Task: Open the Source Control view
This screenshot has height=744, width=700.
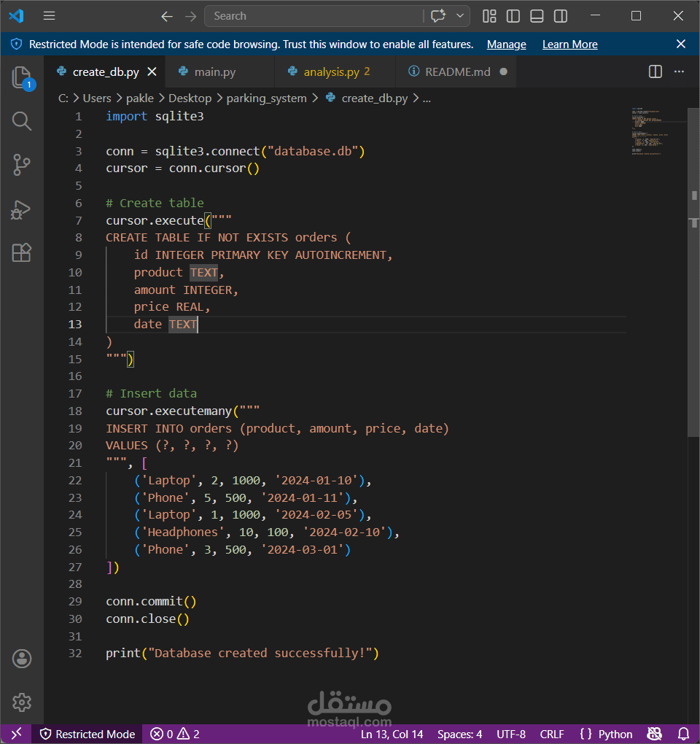Action: [x=22, y=165]
